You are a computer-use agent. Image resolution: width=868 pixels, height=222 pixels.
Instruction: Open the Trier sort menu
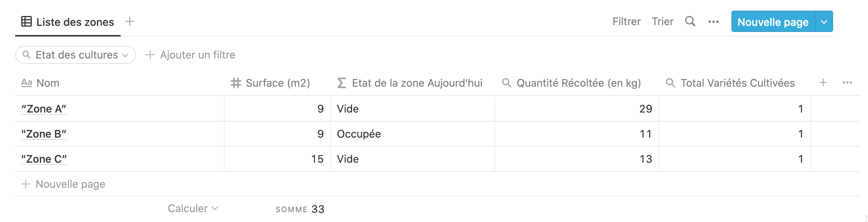(x=662, y=21)
